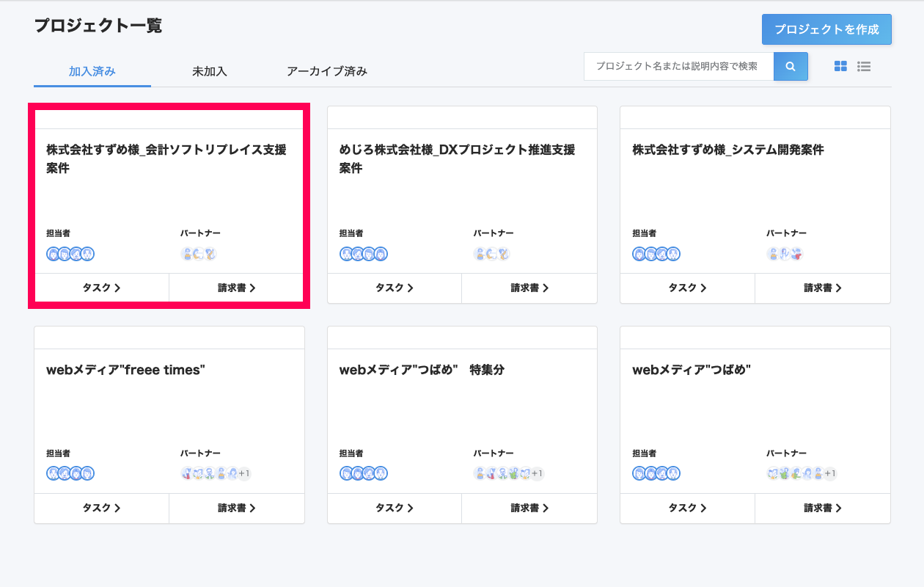Open 請求書 for システム開発案件 card
Viewport: 924px width, 587px height.
click(x=823, y=288)
